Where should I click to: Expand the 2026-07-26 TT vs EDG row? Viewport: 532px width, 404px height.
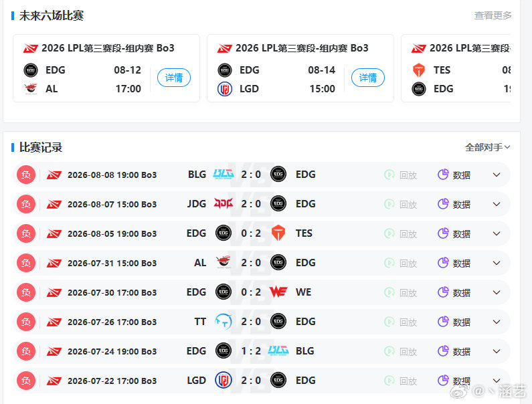coord(497,322)
